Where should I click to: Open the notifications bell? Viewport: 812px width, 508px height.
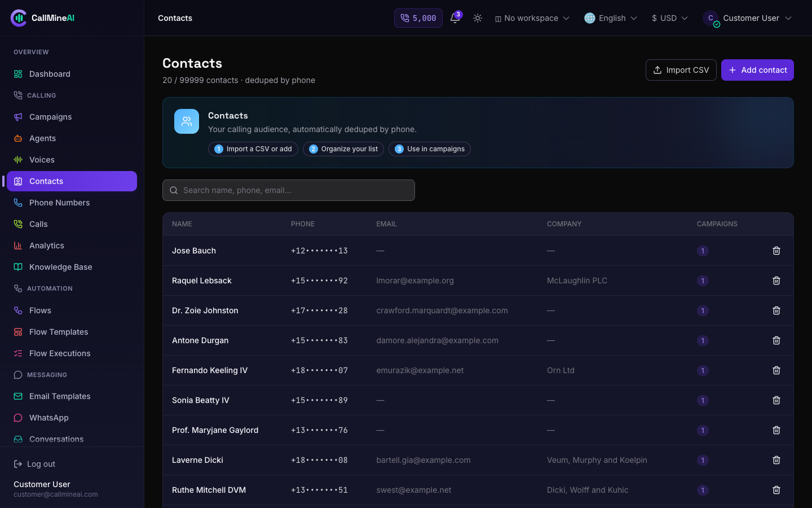click(x=455, y=18)
